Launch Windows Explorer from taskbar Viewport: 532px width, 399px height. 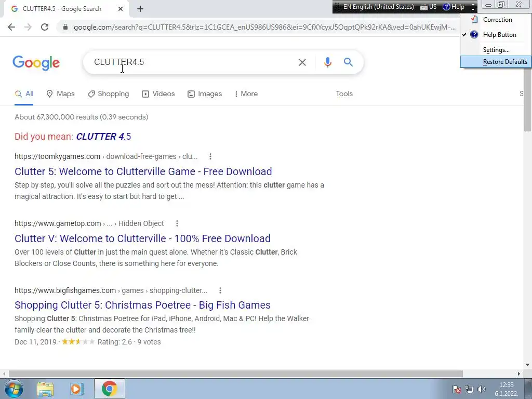point(46,389)
